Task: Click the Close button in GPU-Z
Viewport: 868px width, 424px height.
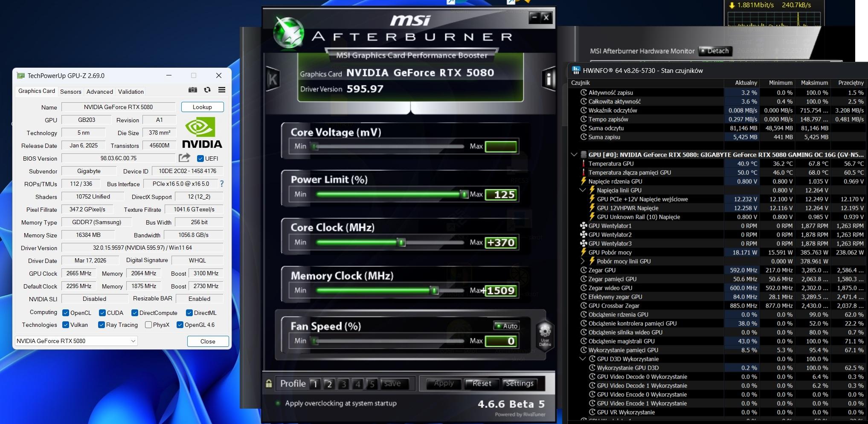Action: click(208, 341)
